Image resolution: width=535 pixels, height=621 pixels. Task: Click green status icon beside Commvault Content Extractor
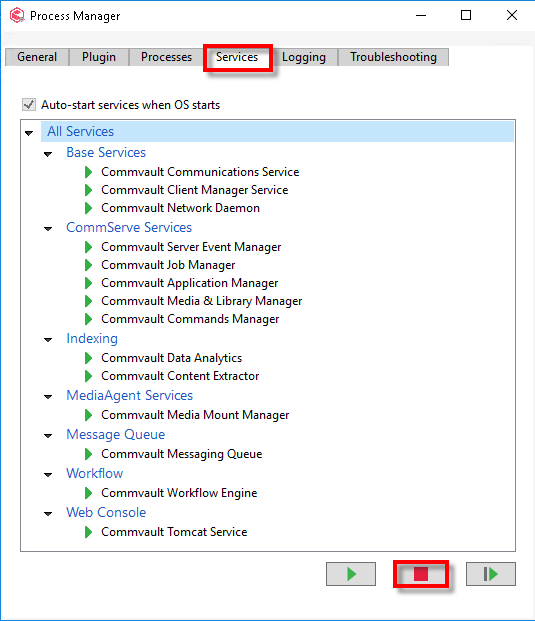pyautogui.click(x=89, y=375)
